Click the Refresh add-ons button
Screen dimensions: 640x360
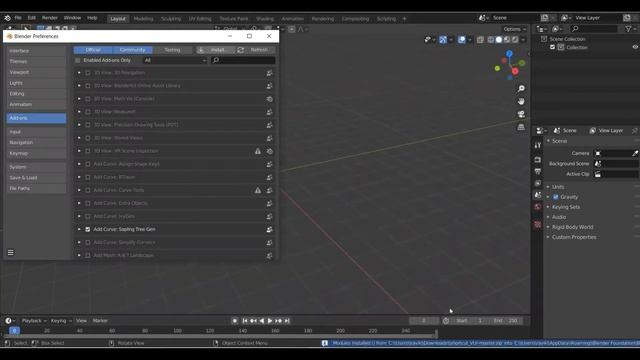(256, 50)
